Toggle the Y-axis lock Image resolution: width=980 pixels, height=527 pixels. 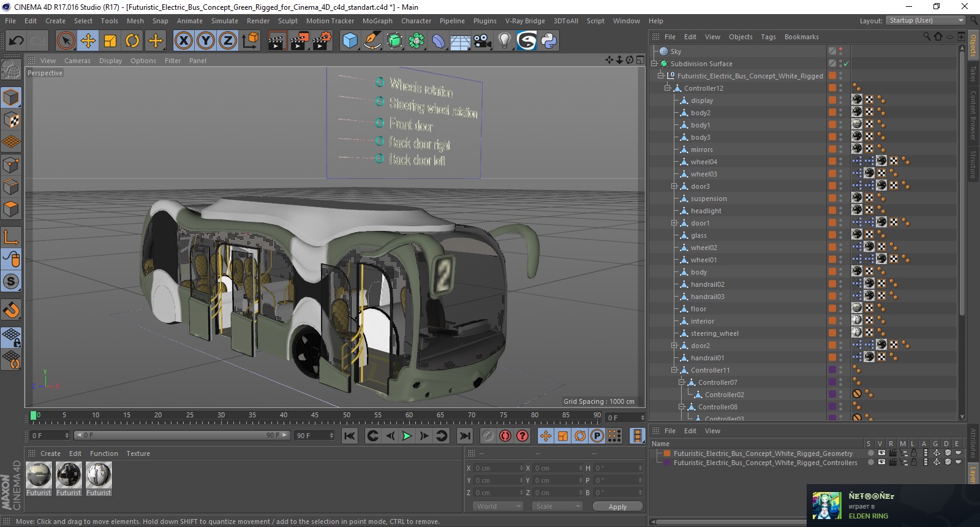[x=206, y=41]
